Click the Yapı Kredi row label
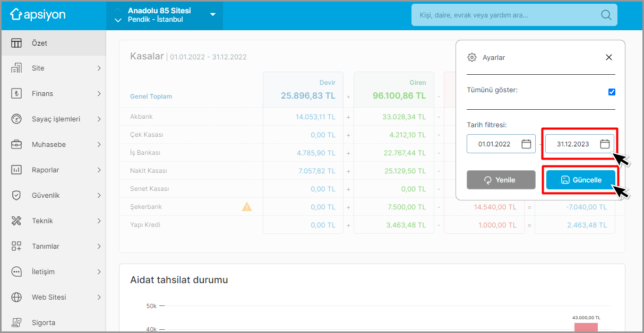This screenshot has height=333, width=644. pyautogui.click(x=145, y=225)
